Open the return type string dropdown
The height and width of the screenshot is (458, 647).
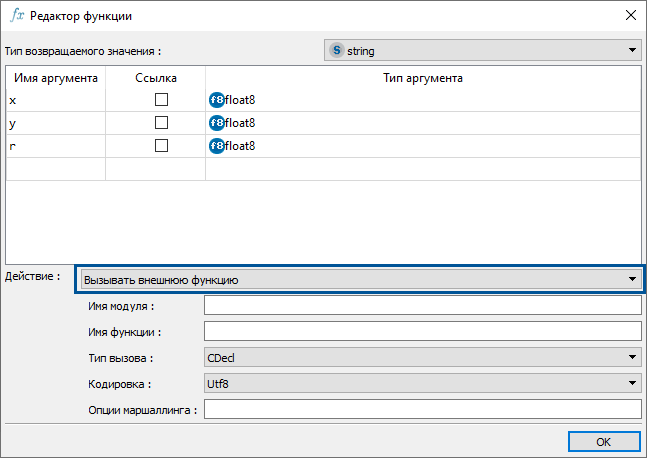[632, 49]
